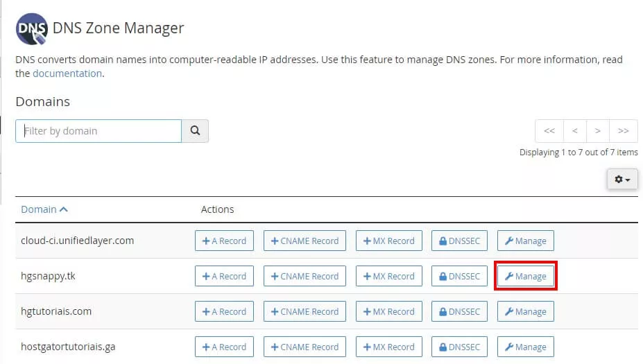643x364 pixels.
Task: Click the Domains section heading
Action: [42, 102]
